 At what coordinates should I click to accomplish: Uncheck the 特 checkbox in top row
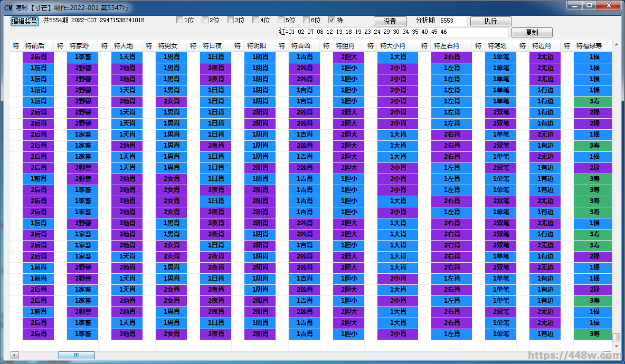332,21
